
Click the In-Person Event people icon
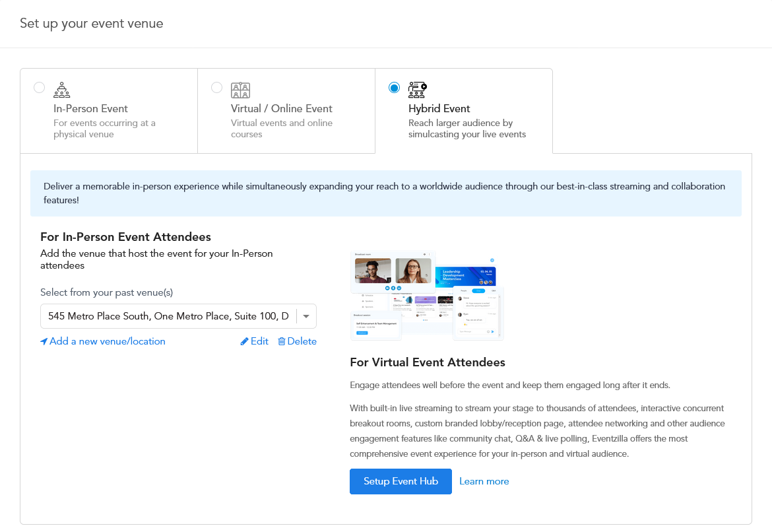(61, 89)
